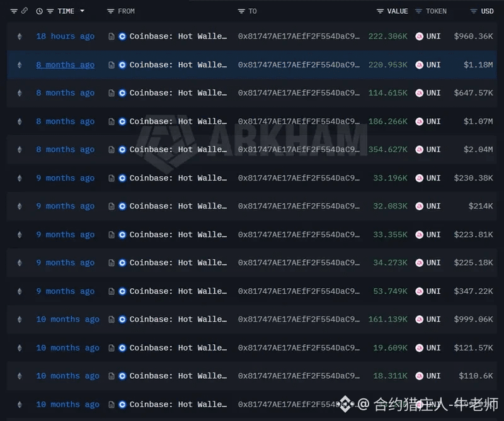Open Coinbase Hot Wallet sender in $225.18K row
The width and height of the screenshot is (504, 421).
178,262
